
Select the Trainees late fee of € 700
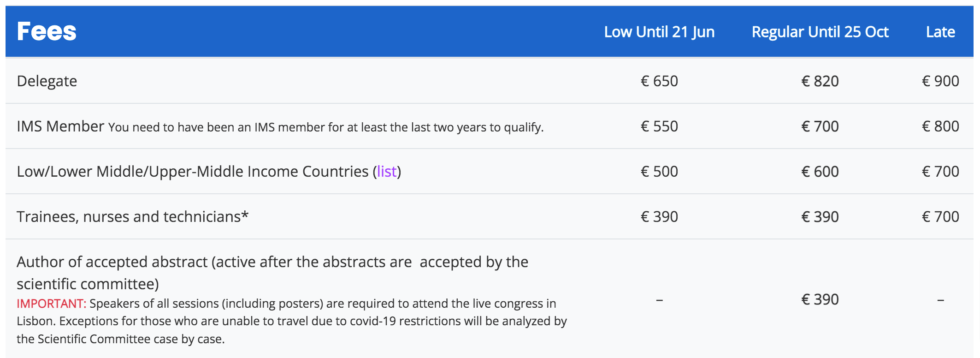click(940, 217)
